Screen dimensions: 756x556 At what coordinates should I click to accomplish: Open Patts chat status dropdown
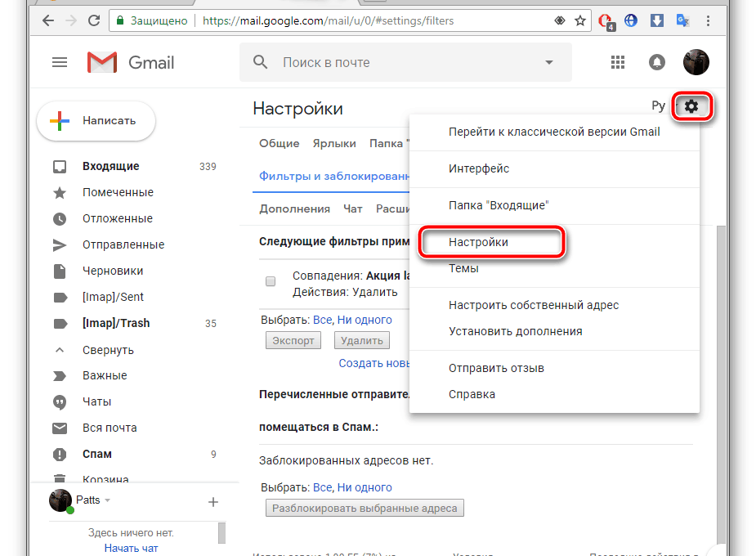[x=107, y=500]
